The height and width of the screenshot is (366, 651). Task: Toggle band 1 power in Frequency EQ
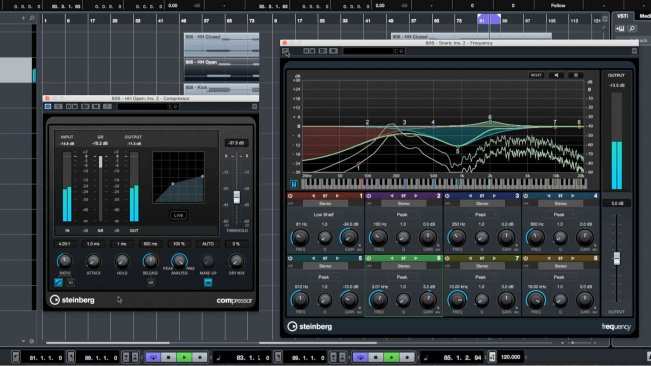(x=290, y=196)
